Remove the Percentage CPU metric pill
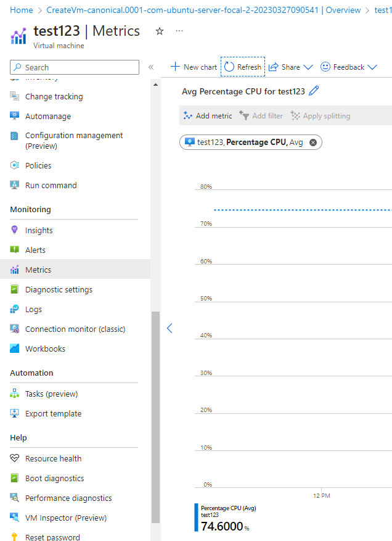 coord(313,142)
